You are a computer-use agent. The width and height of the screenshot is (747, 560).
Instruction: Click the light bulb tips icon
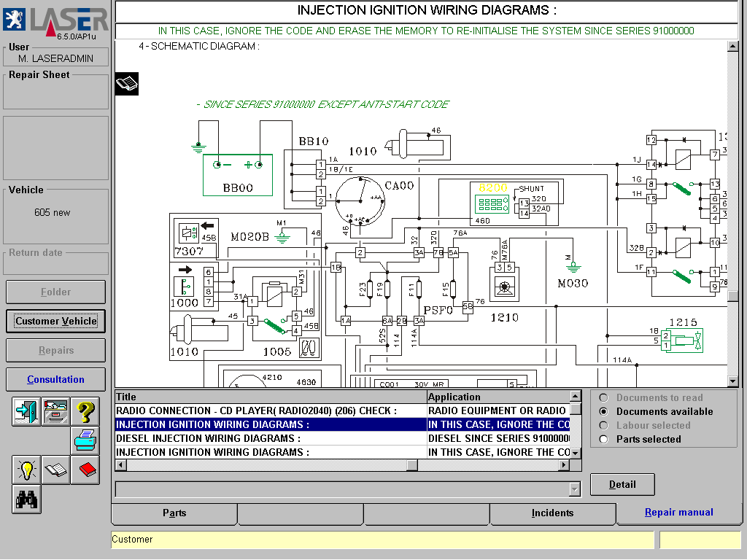(x=27, y=470)
